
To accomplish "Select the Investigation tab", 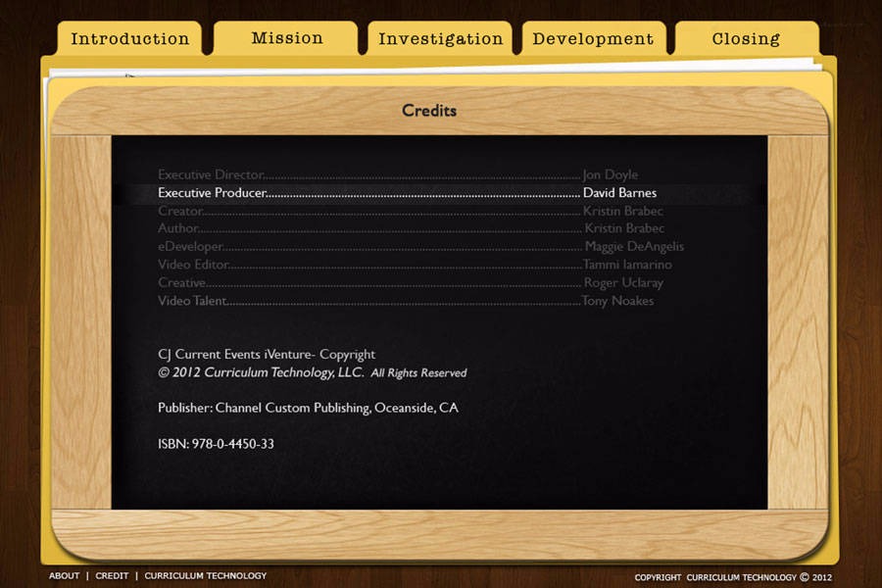I will [x=440, y=39].
